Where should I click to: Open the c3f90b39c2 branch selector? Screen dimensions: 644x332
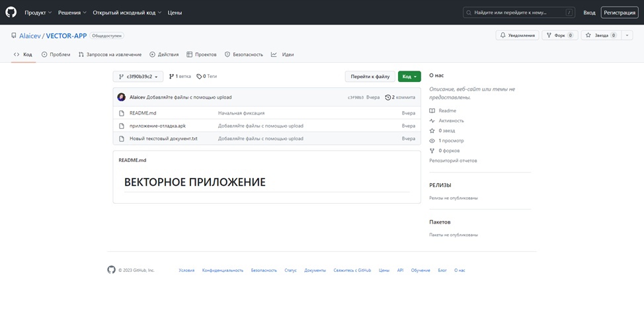(x=138, y=77)
